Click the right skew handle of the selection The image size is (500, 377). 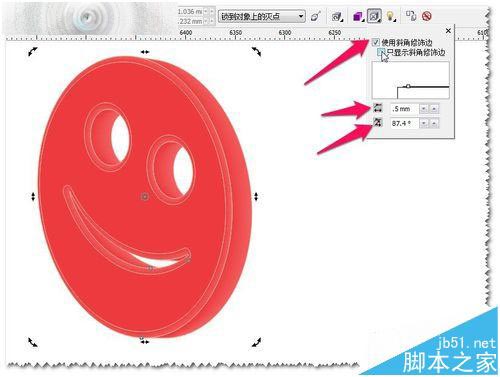click(x=256, y=197)
